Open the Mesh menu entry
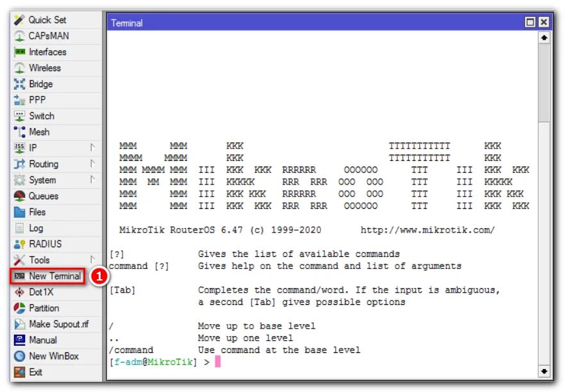The height and width of the screenshot is (392, 564). click(56, 132)
